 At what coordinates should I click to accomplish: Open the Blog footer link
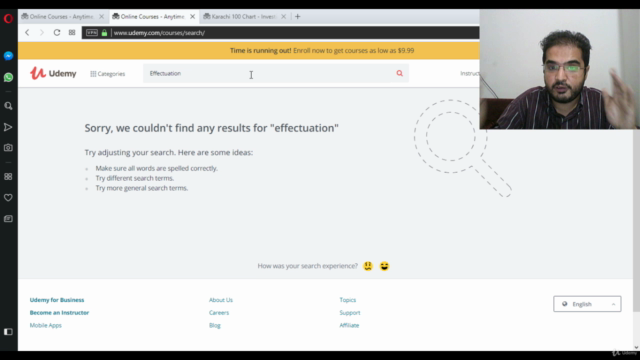tap(215, 325)
